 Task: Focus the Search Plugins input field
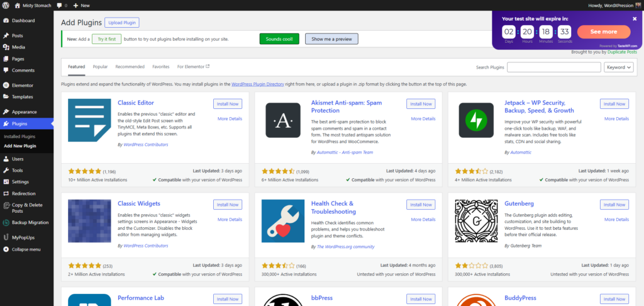(x=554, y=67)
